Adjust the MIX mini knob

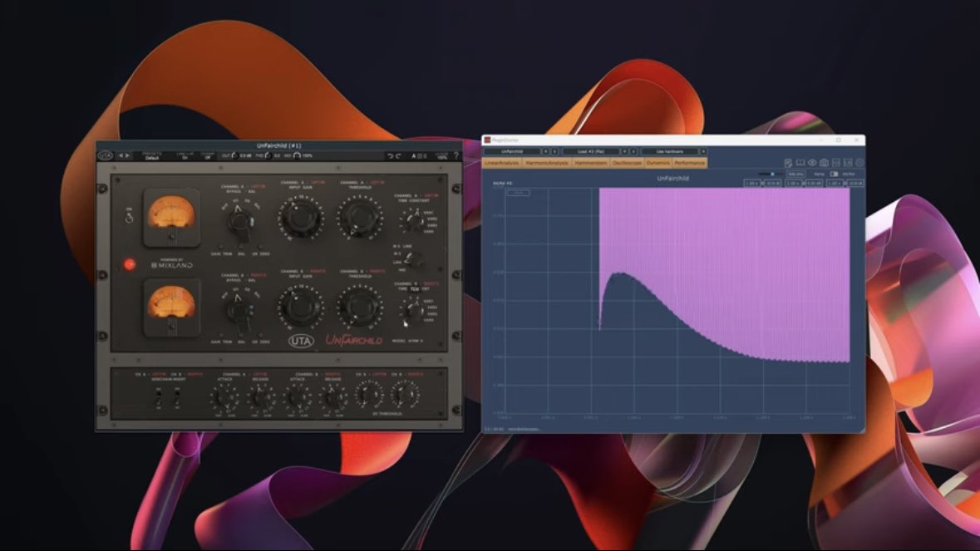pyautogui.click(x=297, y=155)
